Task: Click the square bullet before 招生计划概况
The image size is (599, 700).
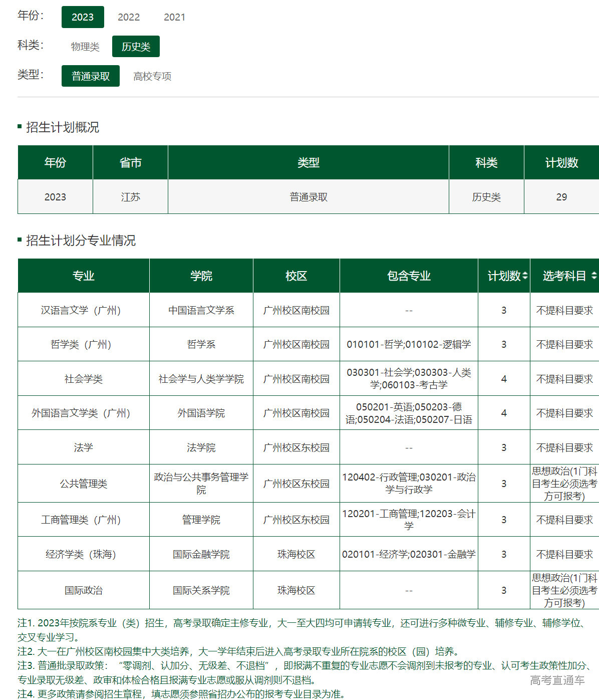Action: pos(19,127)
